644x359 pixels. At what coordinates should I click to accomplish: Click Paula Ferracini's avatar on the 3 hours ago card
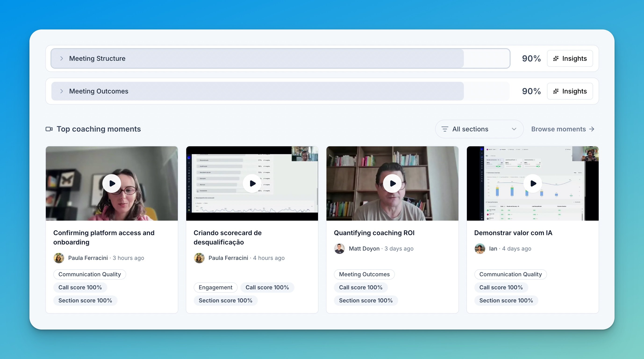coord(59,258)
